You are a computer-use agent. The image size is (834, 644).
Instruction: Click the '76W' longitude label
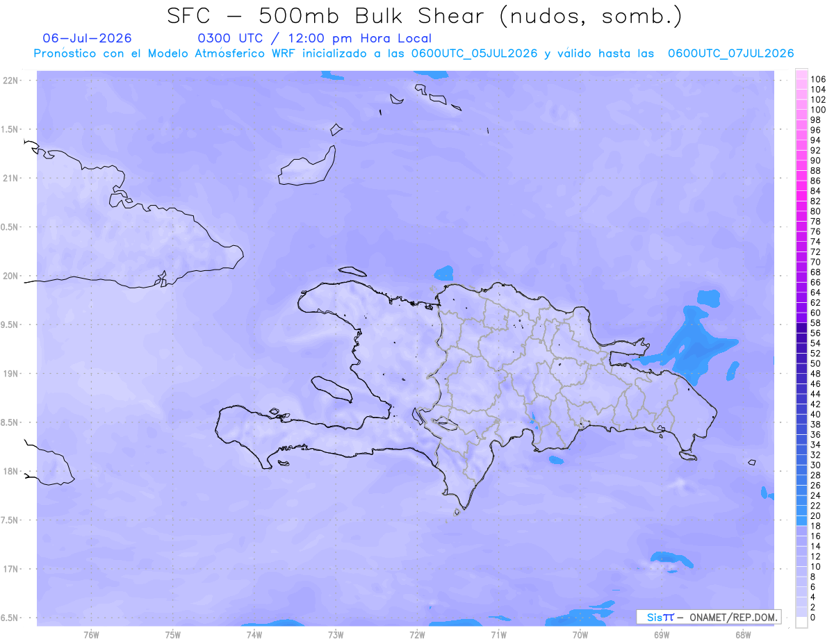91,635
